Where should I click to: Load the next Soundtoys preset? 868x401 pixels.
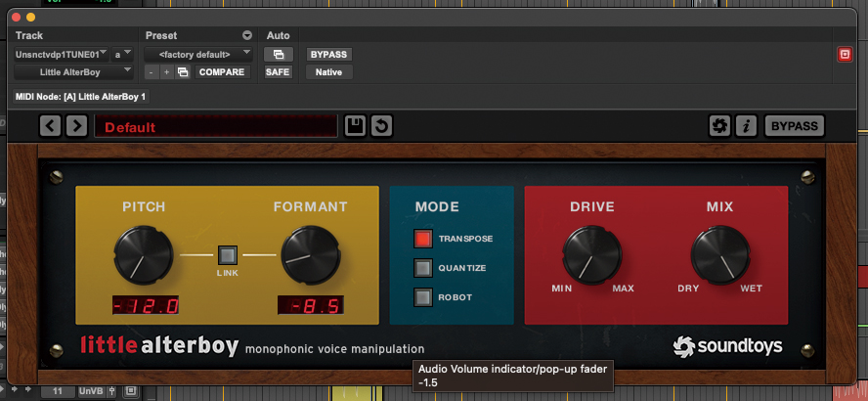[x=76, y=126]
